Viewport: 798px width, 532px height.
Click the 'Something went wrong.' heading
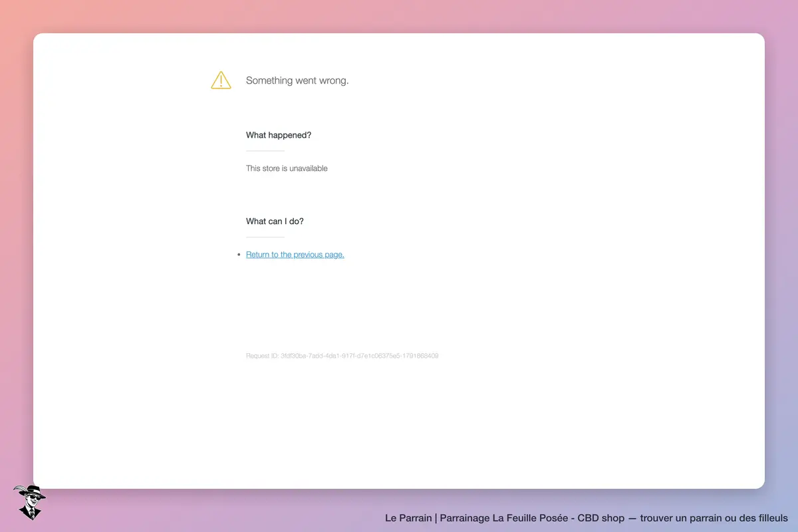point(297,80)
